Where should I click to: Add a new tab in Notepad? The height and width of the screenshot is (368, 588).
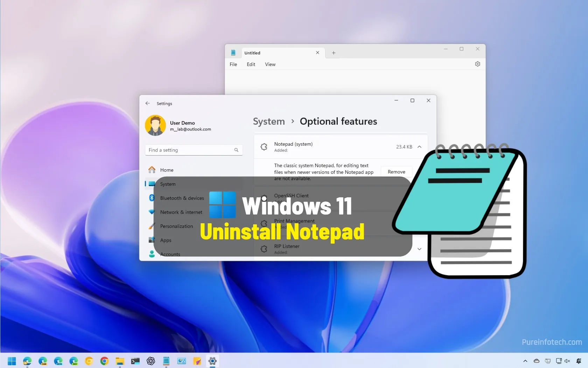(x=334, y=53)
